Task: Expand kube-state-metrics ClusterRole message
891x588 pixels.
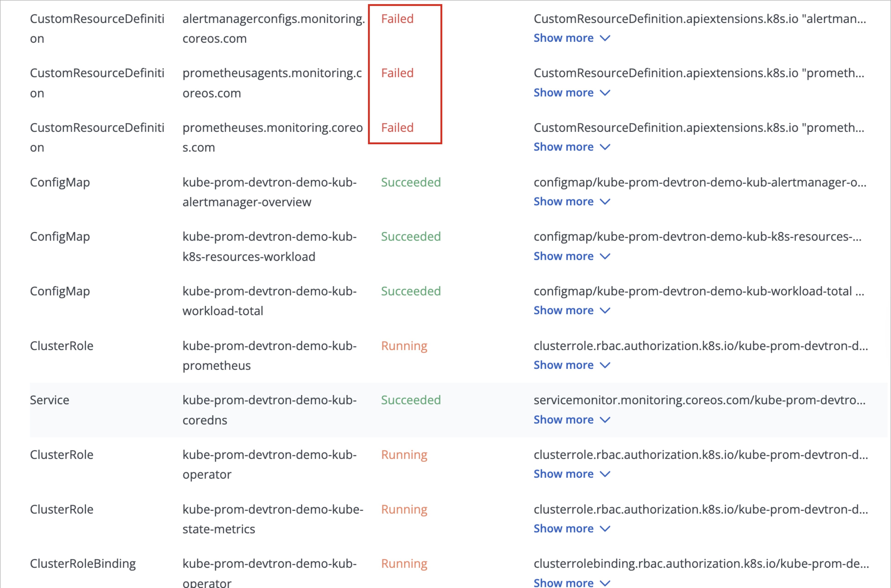Action: coord(571,529)
